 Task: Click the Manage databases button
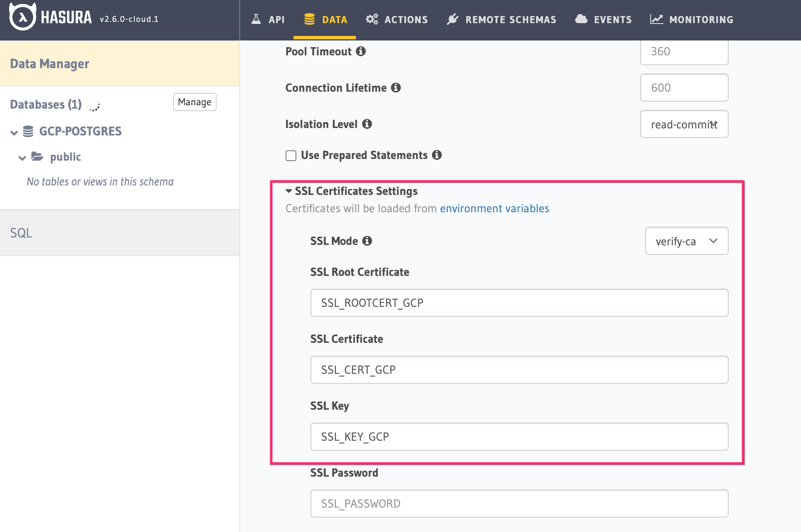pyautogui.click(x=194, y=102)
